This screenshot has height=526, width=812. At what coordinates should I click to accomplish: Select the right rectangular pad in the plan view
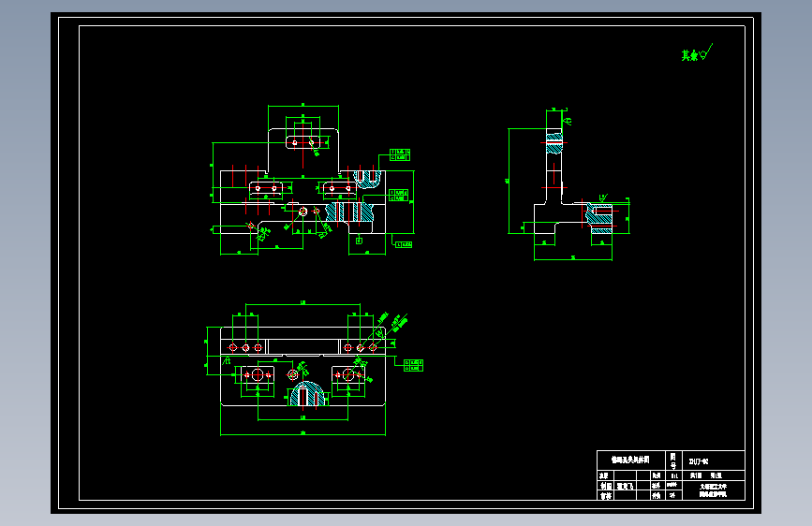tap(348, 374)
